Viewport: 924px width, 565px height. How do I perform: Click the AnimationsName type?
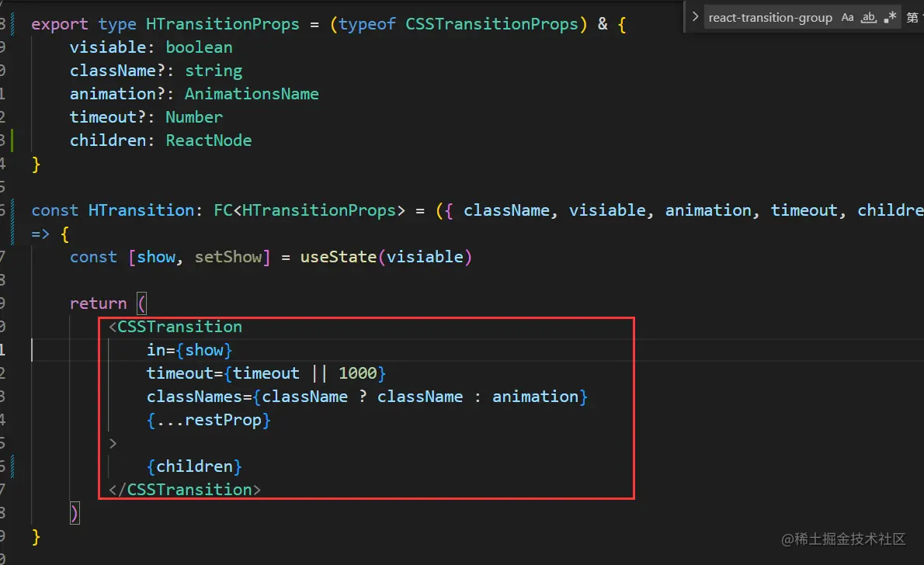tap(252, 94)
